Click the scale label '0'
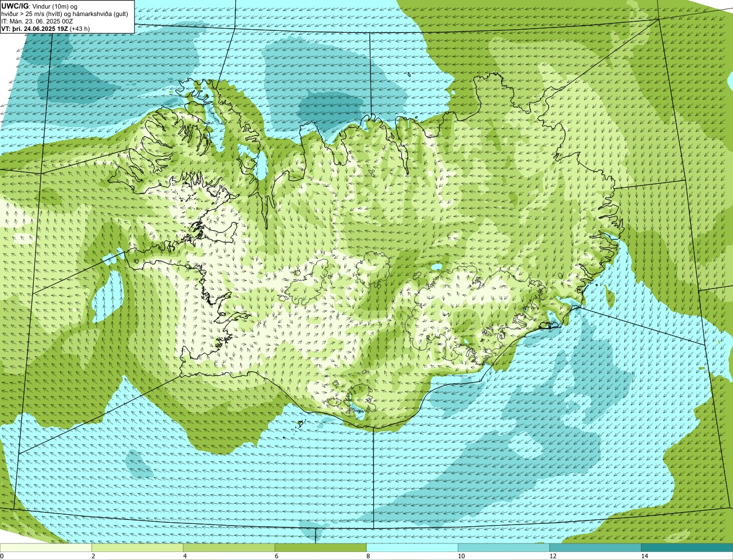This screenshot has height=560, width=733. pyautogui.click(x=2, y=556)
